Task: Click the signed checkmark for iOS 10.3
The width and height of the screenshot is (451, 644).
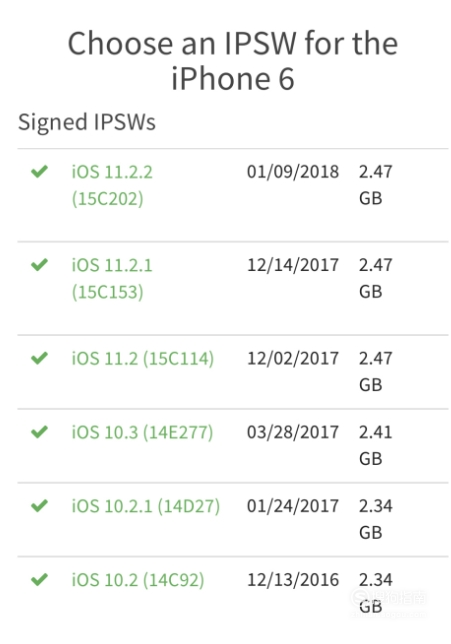Action: point(39,431)
